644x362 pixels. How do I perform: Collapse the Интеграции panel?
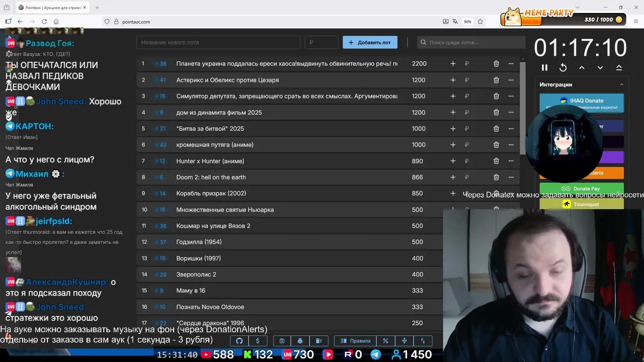tap(621, 84)
